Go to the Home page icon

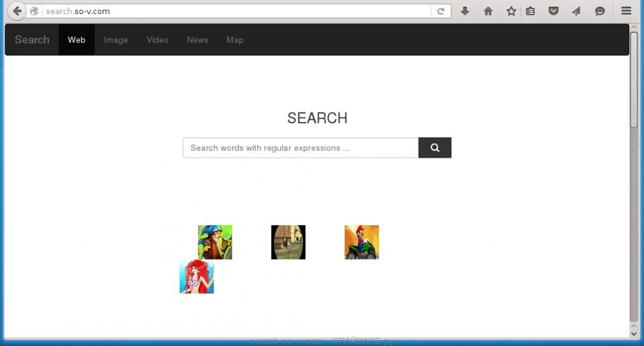(x=488, y=11)
